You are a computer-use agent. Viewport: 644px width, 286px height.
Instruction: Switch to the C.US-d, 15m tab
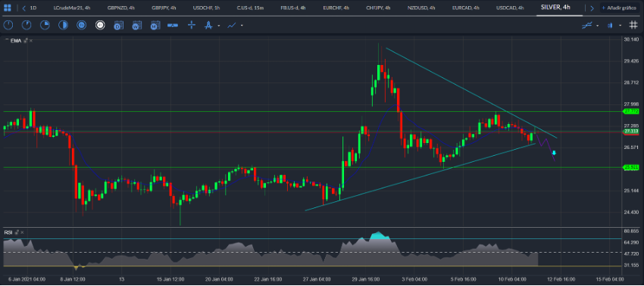[x=249, y=8]
